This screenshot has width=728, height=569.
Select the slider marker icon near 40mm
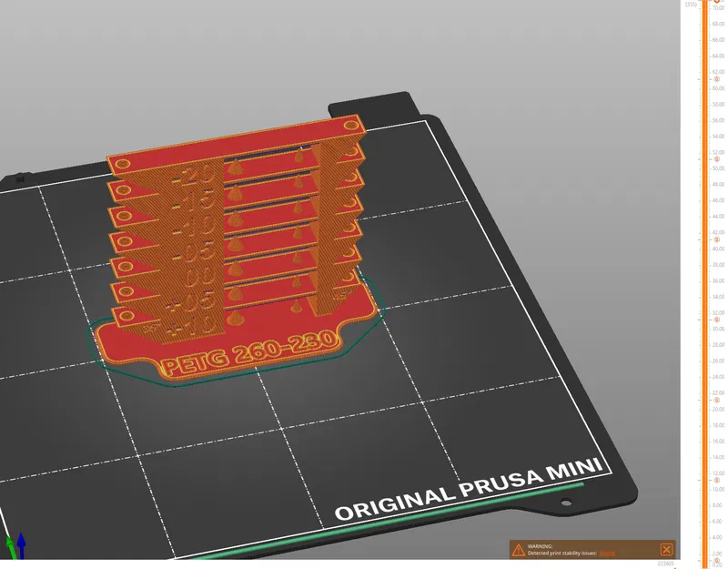pyautogui.click(x=716, y=239)
